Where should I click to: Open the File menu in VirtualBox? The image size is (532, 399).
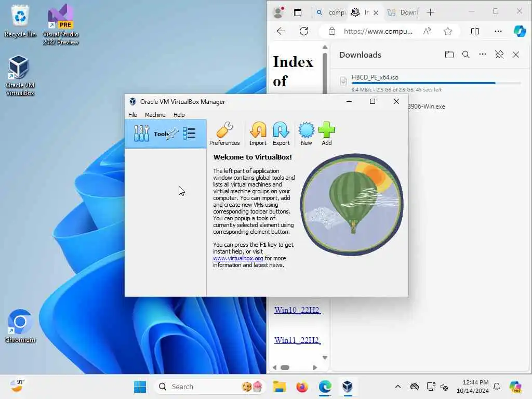(x=132, y=115)
